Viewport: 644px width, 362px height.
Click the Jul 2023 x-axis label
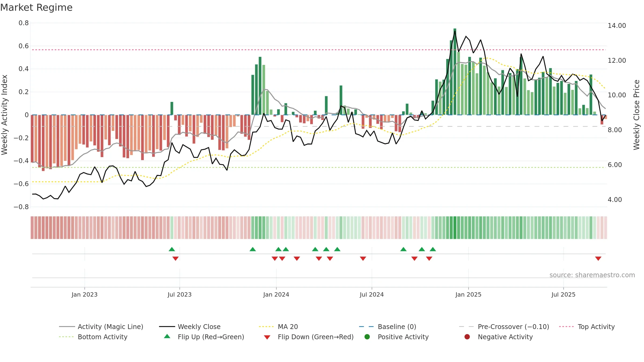point(180,294)
